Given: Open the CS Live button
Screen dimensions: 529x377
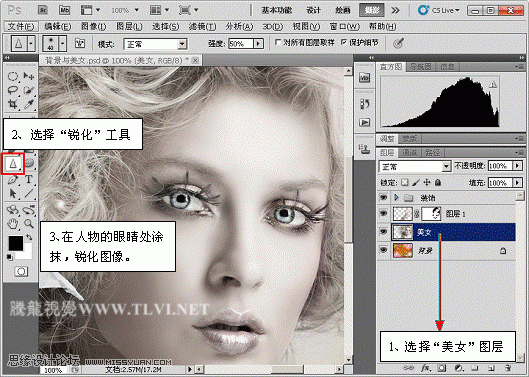Looking at the screenshot, I should click(439, 10).
